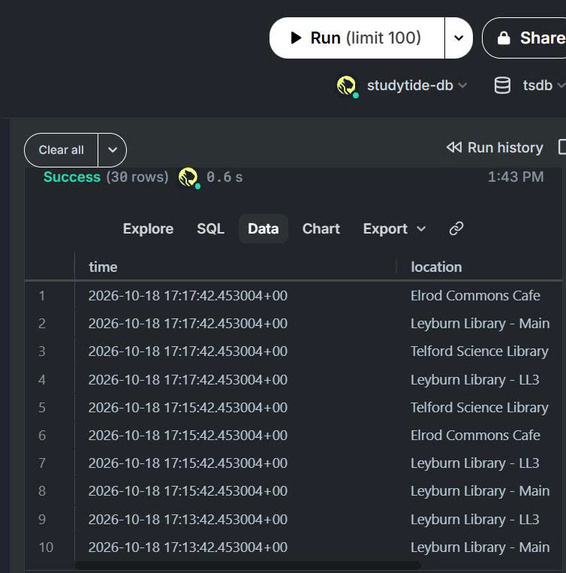Click the time column header
566x573 pixels.
(x=103, y=267)
